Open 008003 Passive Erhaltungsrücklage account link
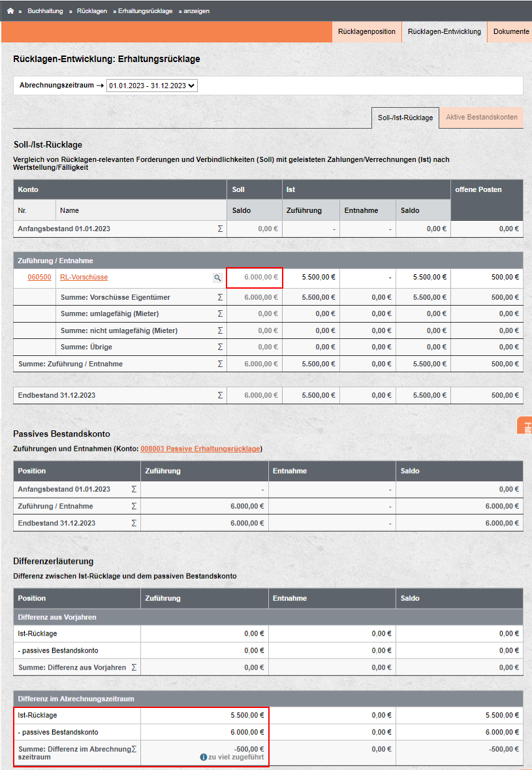Image resolution: width=532 pixels, height=770 pixels. (x=200, y=449)
